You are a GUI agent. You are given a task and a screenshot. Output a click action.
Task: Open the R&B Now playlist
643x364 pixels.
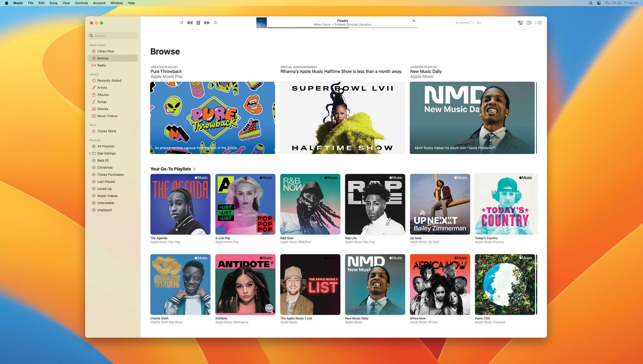tap(310, 204)
